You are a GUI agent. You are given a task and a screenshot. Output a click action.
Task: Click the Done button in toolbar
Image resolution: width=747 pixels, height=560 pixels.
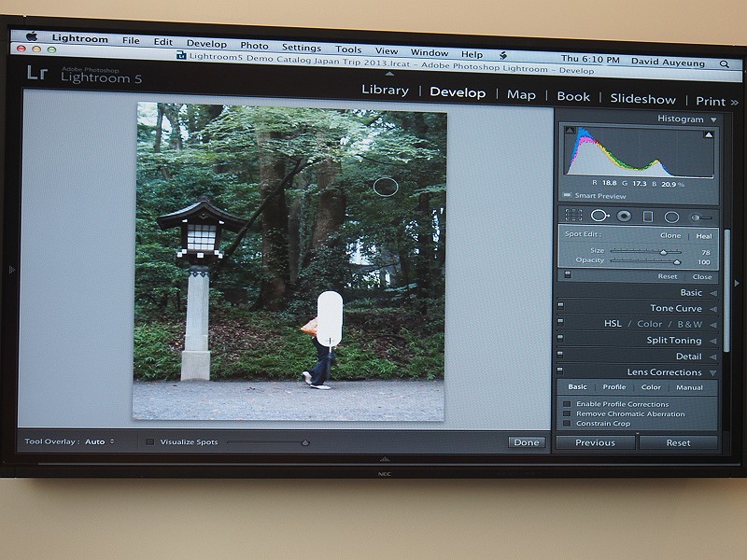(527, 442)
